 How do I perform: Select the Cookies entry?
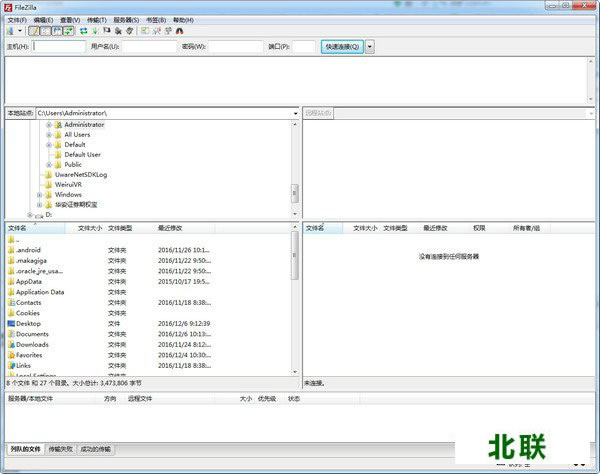[x=28, y=313]
